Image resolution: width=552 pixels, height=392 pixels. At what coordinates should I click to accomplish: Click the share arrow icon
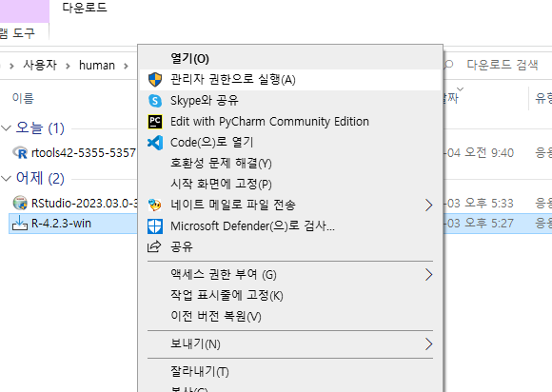point(154,246)
